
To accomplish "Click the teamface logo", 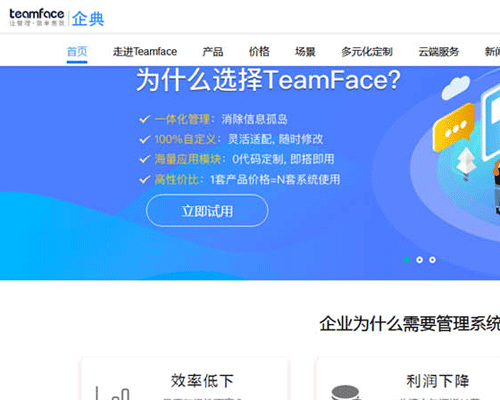I will 37,17.
